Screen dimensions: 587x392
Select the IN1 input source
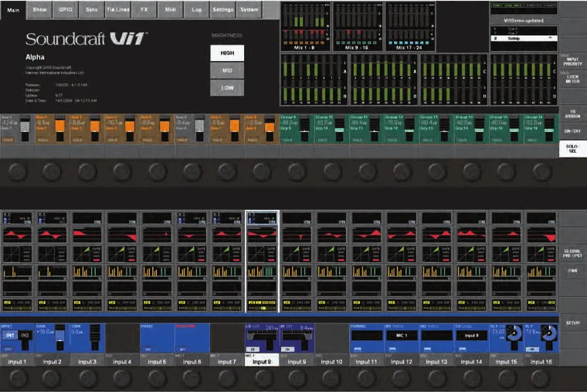pos(10,335)
